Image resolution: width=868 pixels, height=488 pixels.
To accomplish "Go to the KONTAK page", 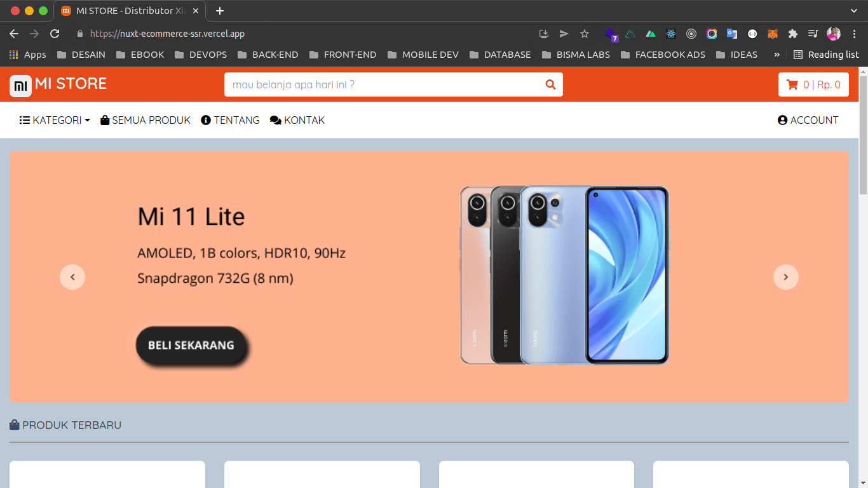I will [297, 120].
